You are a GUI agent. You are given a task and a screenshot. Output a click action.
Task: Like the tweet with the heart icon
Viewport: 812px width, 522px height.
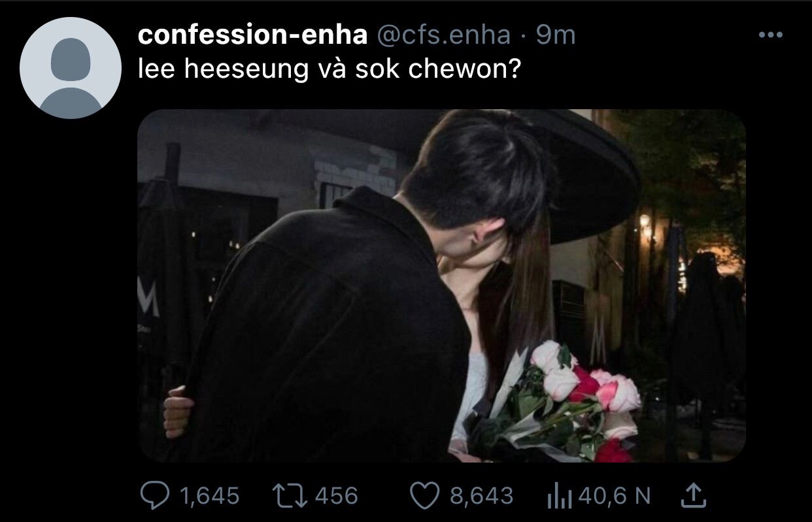click(424, 496)
